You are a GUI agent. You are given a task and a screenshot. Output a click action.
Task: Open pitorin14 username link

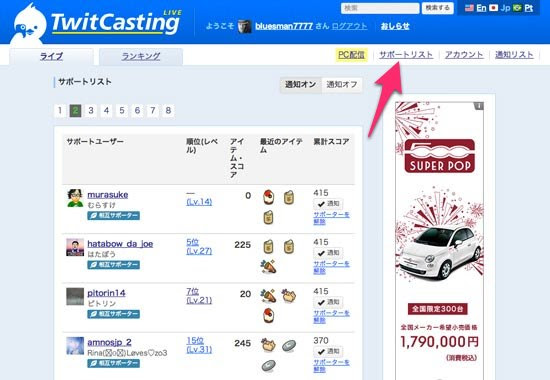(x=106, y=293)
